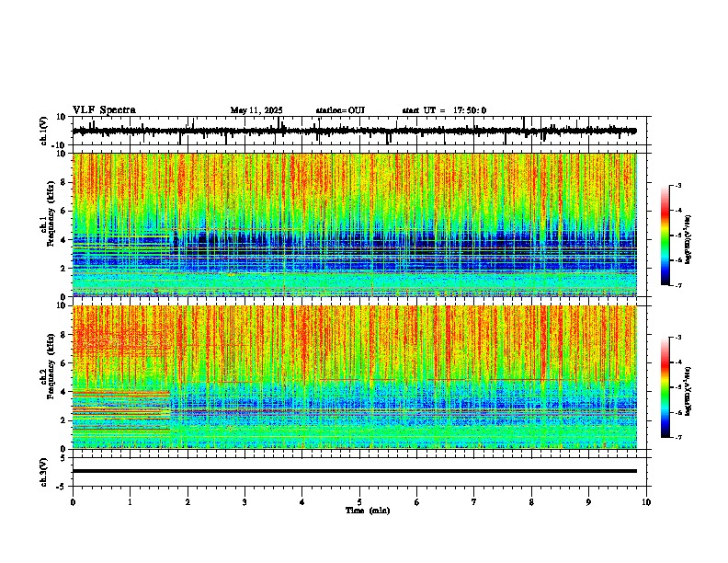Click the "2" kHz tick on ch.2 spectrogram
This screenshot has height=563, width=728.
[x=63, y=420]
